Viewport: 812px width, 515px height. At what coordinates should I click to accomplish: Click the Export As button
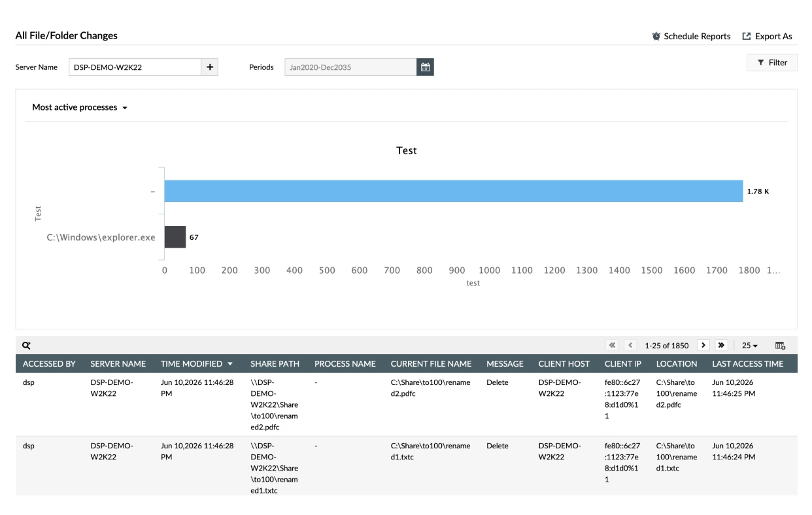coord(768,37)
